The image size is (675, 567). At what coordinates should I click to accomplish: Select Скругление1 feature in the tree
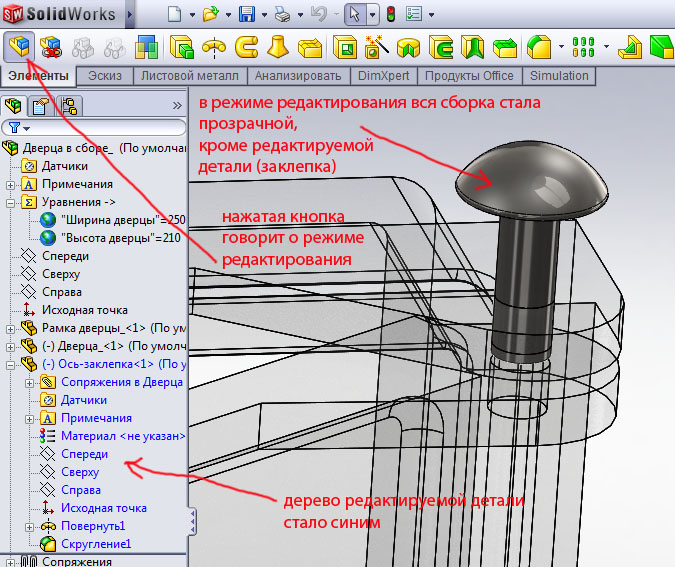tap(96, 544)
